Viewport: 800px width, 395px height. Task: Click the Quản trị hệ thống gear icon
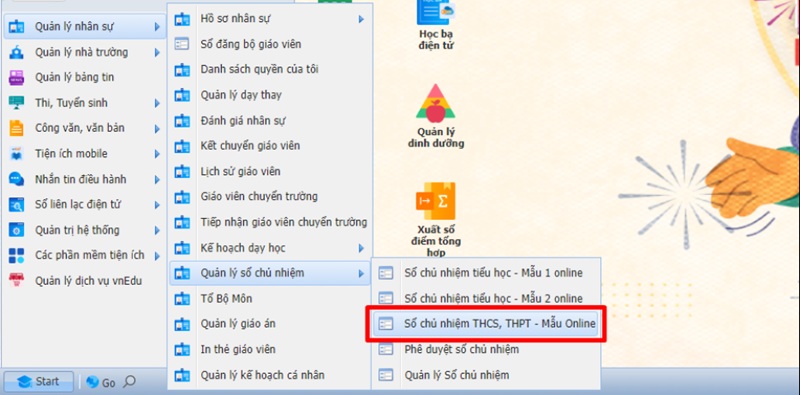tap(16, 230)
